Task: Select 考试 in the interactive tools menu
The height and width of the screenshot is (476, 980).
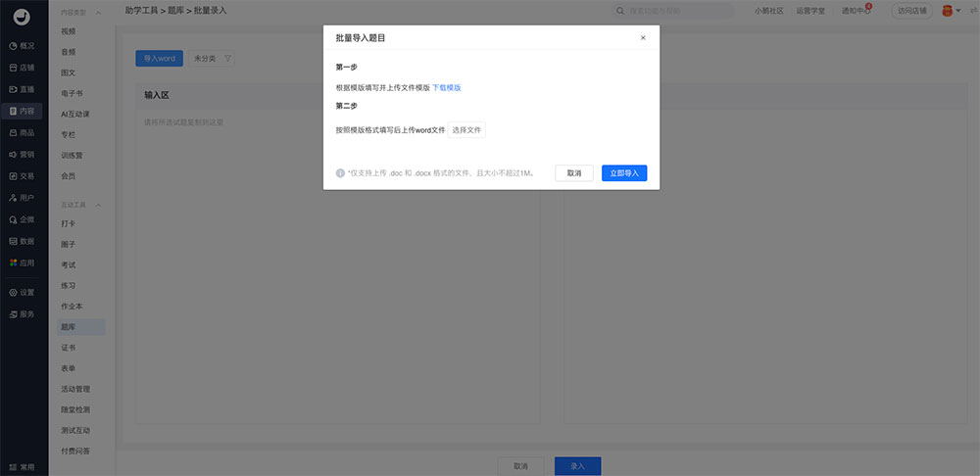Action: tap(69, 264)
